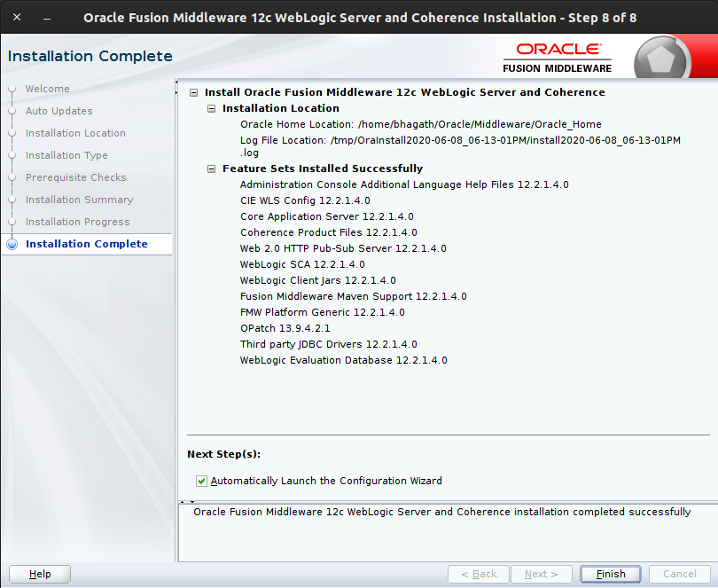Select WebLogic SCA 12.2.1.4.0 row

[302, 264]
